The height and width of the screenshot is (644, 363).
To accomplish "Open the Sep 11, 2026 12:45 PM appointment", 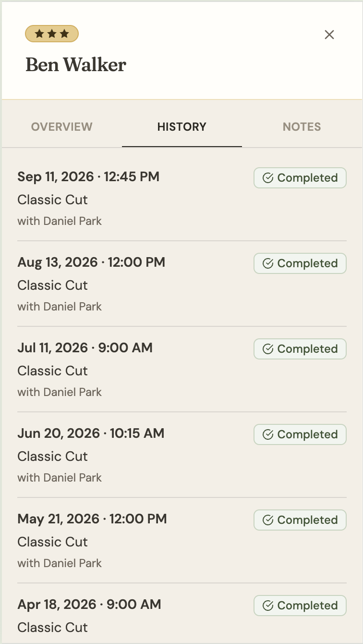I will tap(182, 198).
